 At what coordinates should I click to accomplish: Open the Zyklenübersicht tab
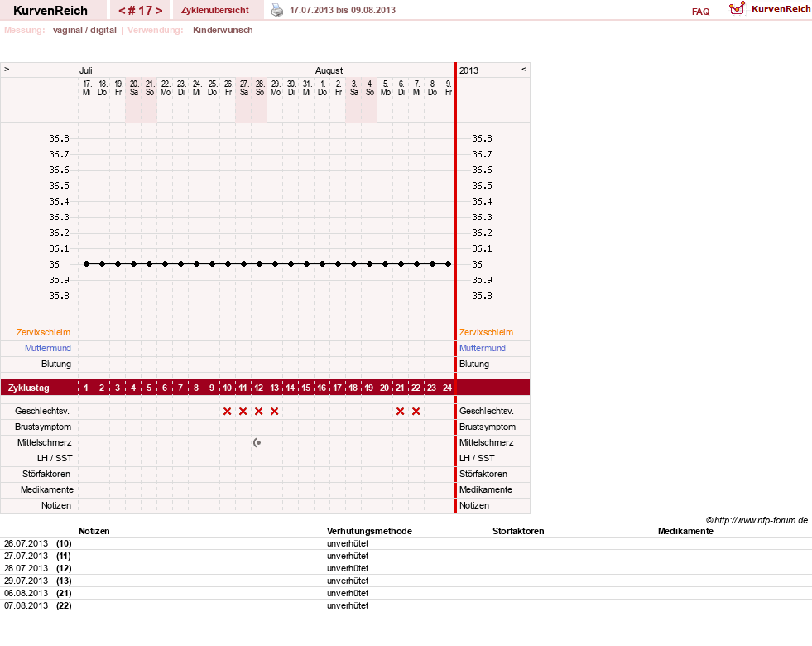click(x=215, y=10)
